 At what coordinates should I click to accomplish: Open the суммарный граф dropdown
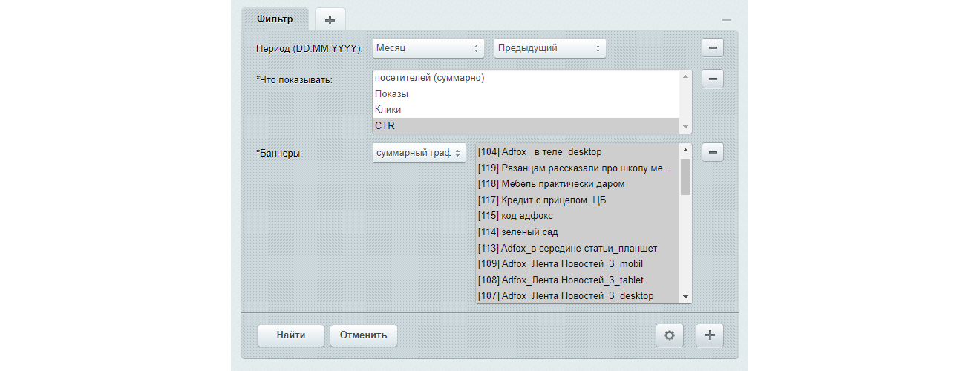point(419,152)
